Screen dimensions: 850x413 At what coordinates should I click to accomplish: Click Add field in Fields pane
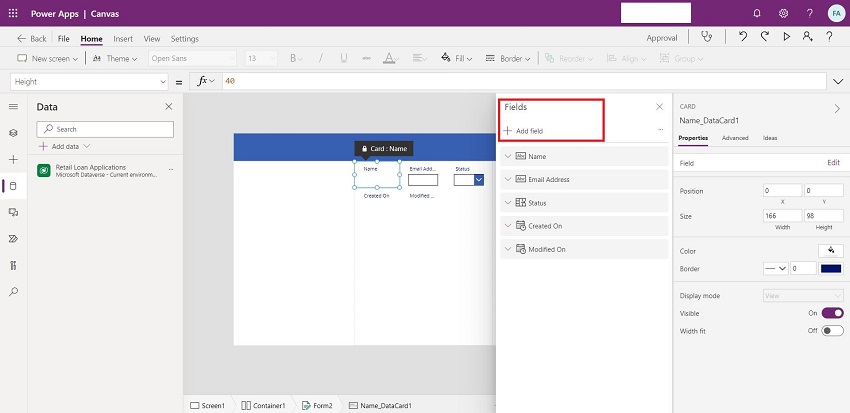(523, 131)
